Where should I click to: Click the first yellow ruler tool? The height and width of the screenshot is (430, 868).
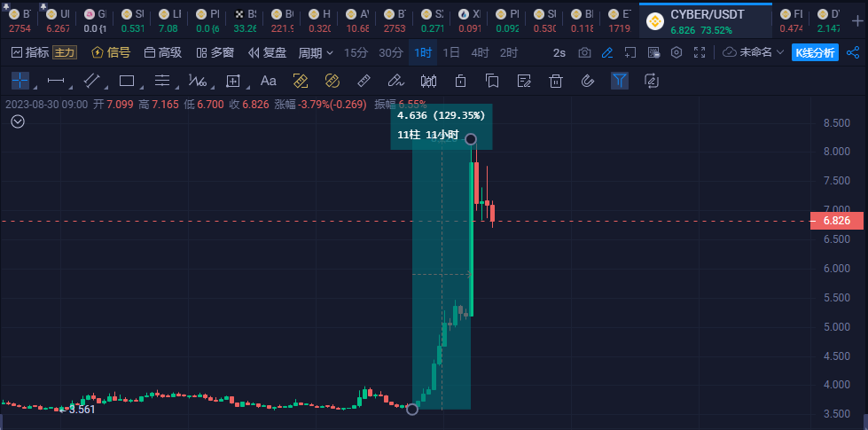300,81
